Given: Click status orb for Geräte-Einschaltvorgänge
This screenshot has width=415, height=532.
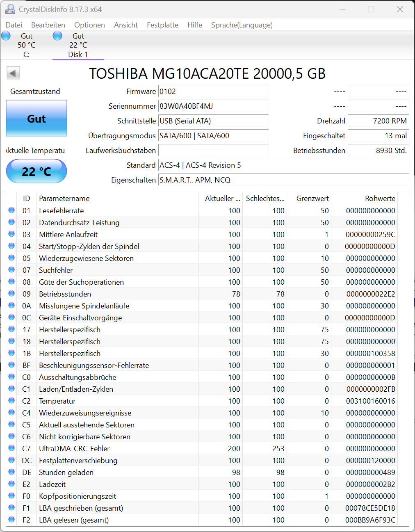Looking at the screenshot, I should pyautogui.click(x=11, y=317).
